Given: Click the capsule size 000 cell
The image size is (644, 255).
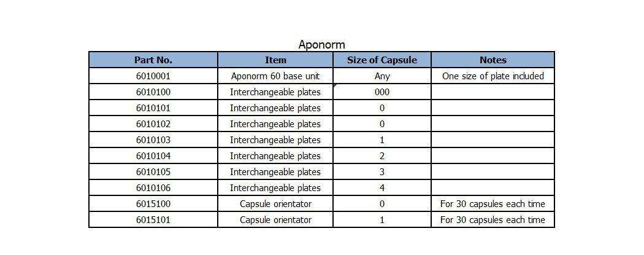Looking at the screenshot, I should point(381,92).
